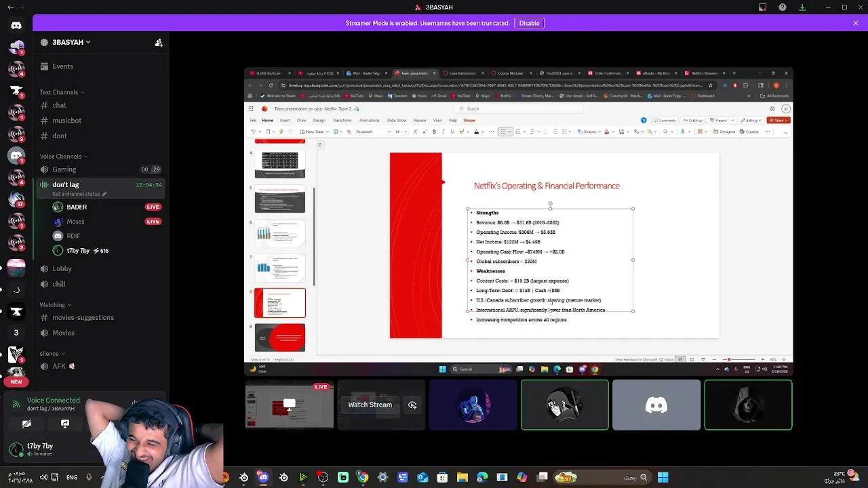The image size is (868, 488).
Task: Click Discord icon in bottom taskbar
Action: (263, 477)
